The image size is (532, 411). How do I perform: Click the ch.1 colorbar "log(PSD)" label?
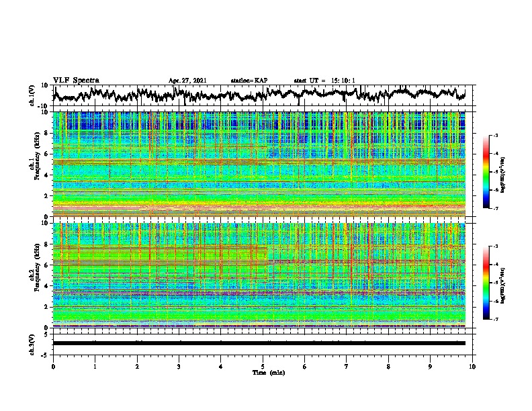point(502,175)
